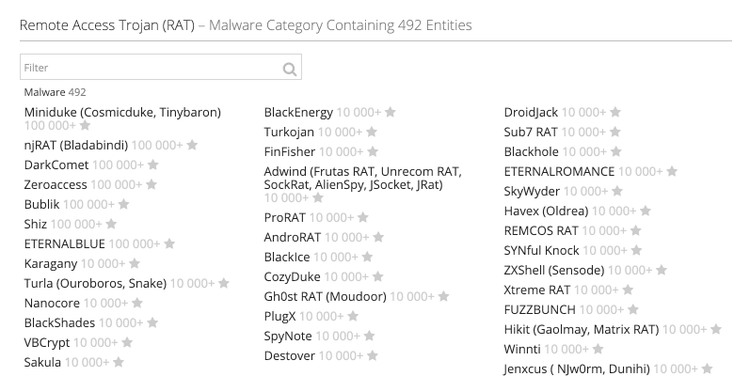Select the Xtreme RAT malware name
The height and width of the screenshot is (392, 750).
tap(537, 290)
